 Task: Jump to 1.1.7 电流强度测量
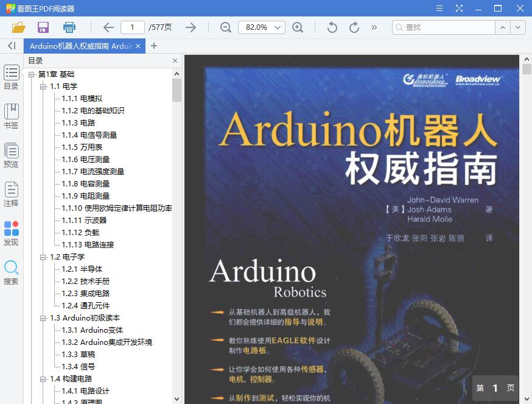pyautogui.click(x=93, y=172)
